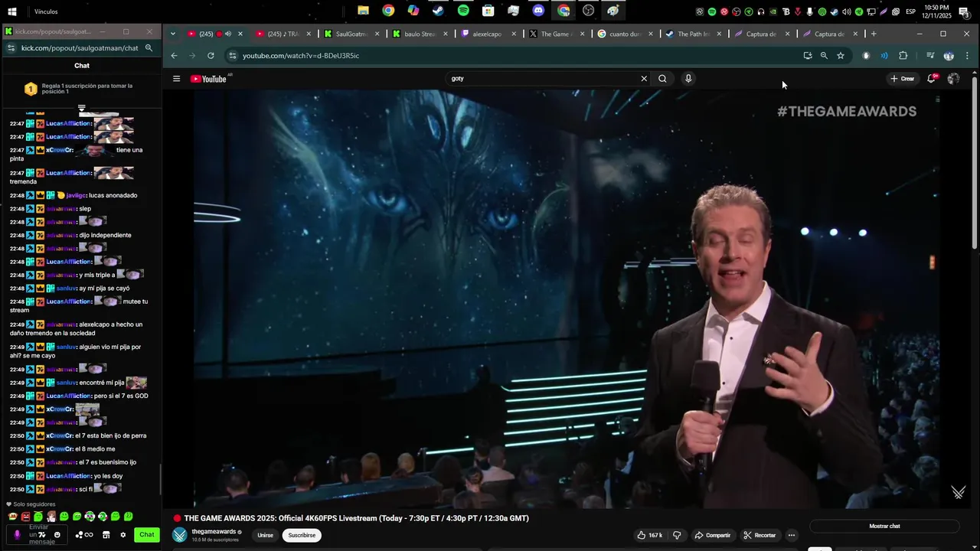Screen dimensions: 980x551
Task: Open the Chrome three-dot menu
Action: point(967,55)
